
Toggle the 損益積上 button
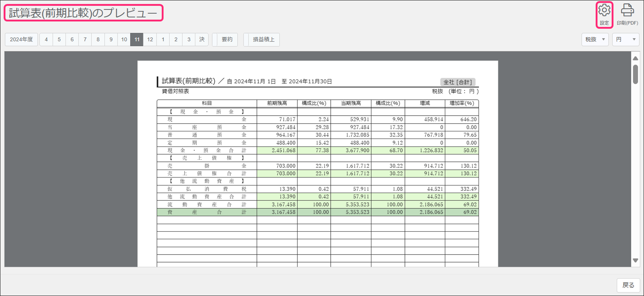click(263, 40)
